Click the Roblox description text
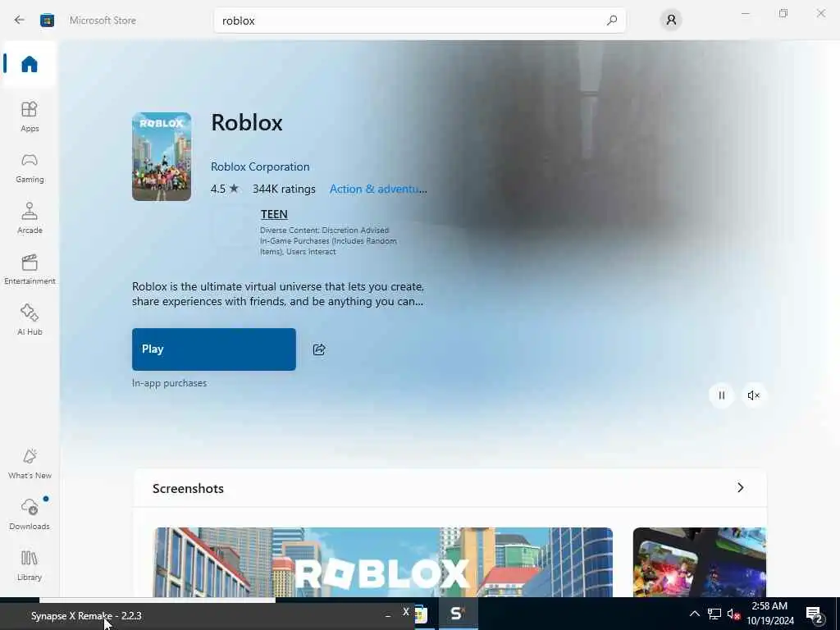 click(278, 294)
